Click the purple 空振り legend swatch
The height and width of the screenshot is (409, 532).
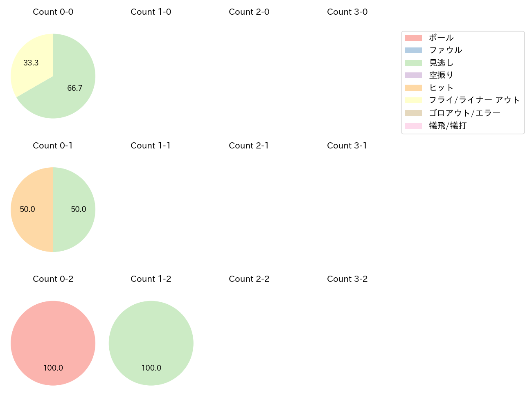coord(413,75)
